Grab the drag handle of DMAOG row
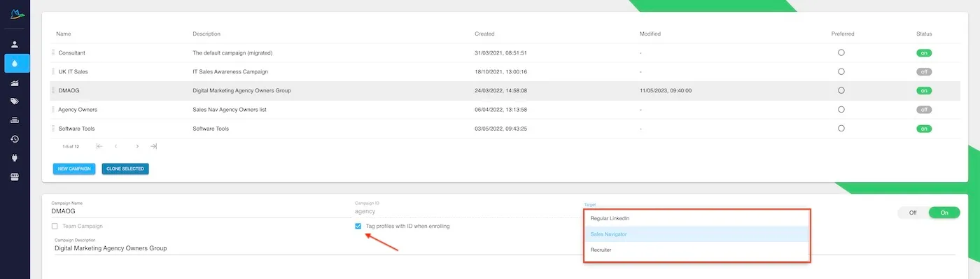This screenshot has width=980, height=279. coord(53,90)
